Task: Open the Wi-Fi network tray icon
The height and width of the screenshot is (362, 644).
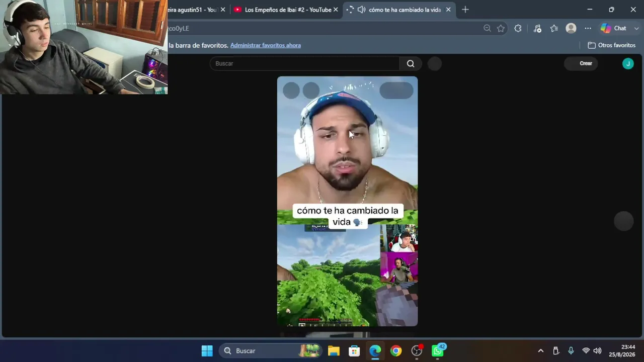Action: click(x=586, y=351)
